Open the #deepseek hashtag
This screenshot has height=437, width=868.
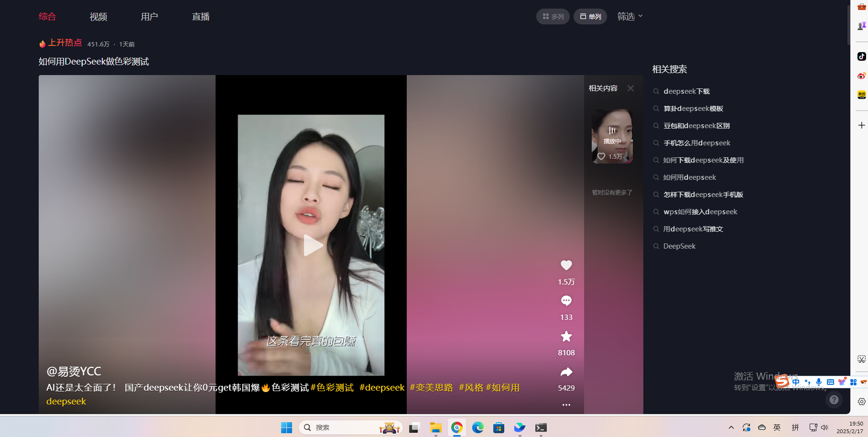click(382, 388)
